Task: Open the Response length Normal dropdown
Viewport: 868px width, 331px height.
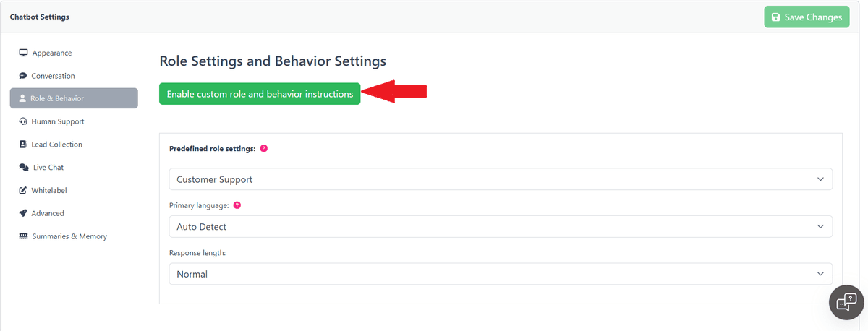Action: 500,274
